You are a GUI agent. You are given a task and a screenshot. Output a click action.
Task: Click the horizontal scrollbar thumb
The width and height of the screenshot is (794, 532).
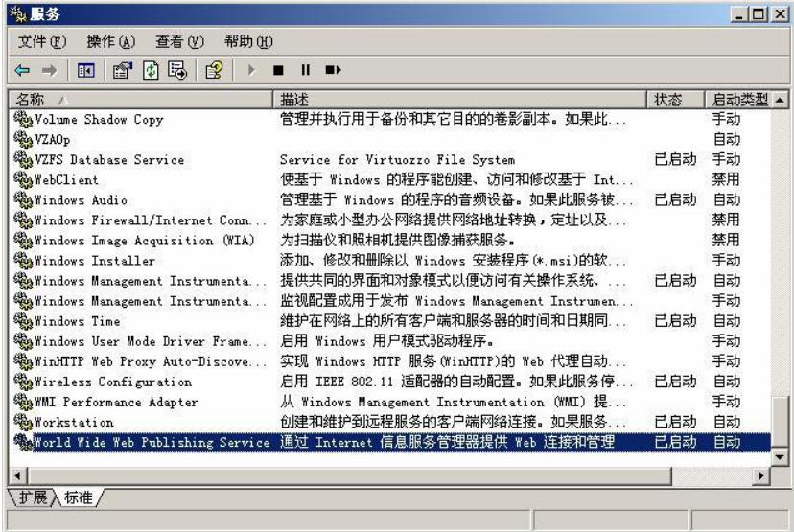pyautogui.click(x=349, y=475)
